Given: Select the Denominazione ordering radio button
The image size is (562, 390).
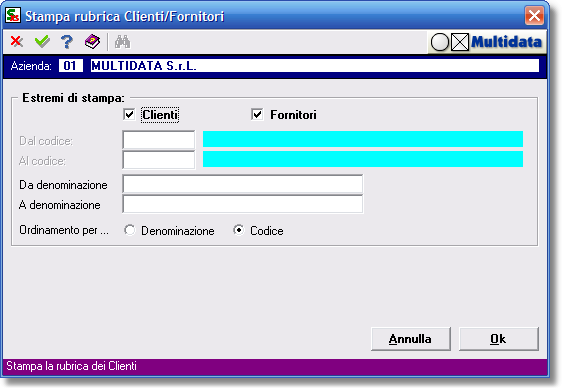Looking at the screenshot, I should point(130,230).
